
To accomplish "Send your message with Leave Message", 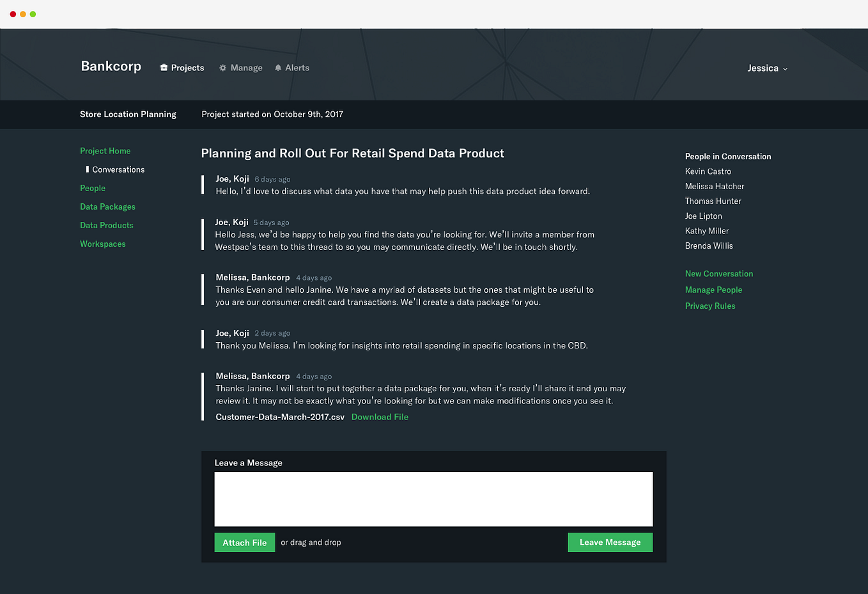I will pos(610,542).
